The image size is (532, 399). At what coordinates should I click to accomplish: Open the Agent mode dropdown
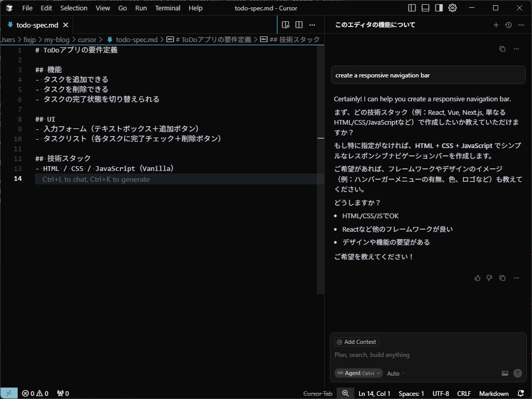359,373
